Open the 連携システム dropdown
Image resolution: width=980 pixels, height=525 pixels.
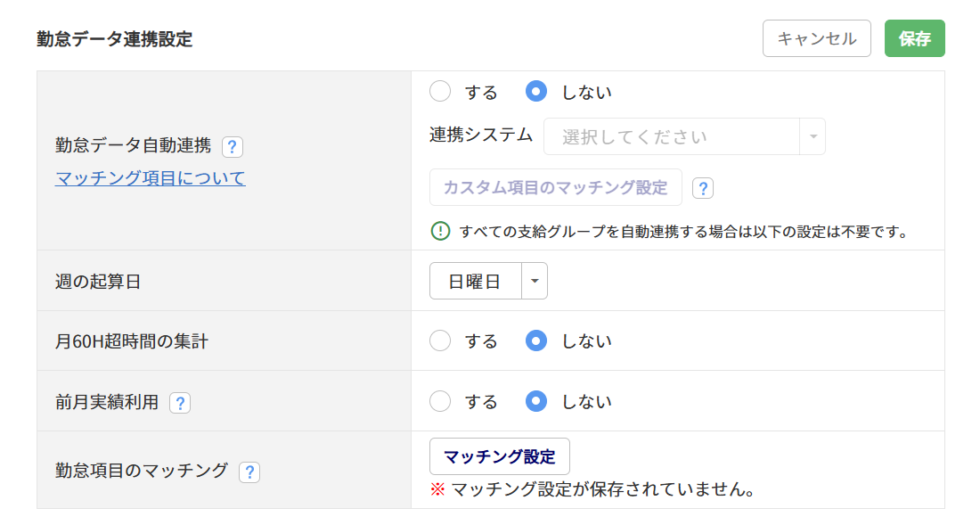[x=684, y=136]
